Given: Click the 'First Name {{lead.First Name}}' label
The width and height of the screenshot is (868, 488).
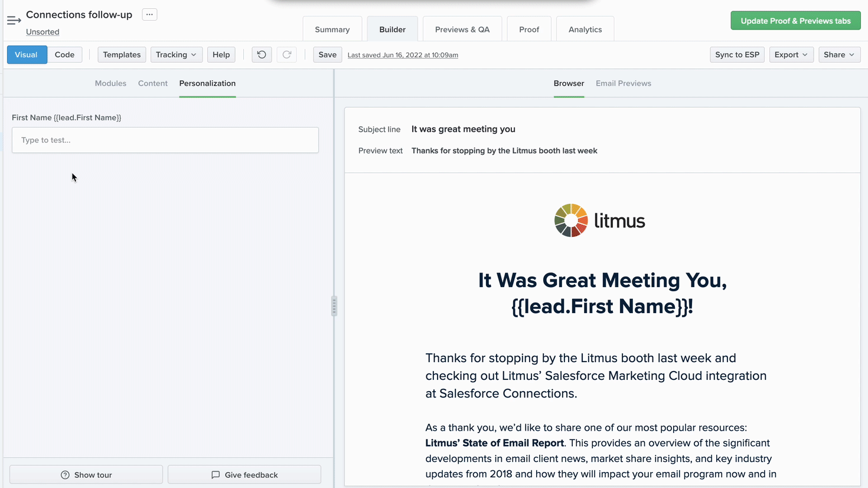Looking at the screenshot, I should [67, 118].
